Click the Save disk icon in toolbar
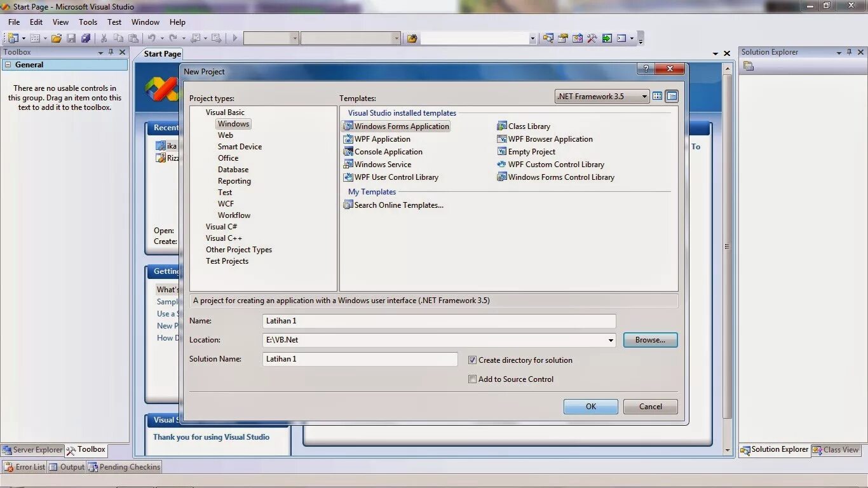 [x=71, y=38]
